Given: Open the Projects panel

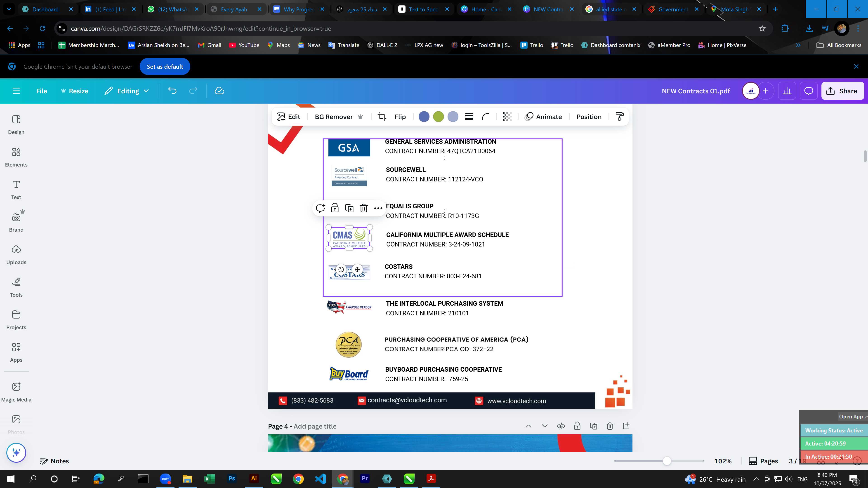Looking at the screenshot, I should [16, 320].
